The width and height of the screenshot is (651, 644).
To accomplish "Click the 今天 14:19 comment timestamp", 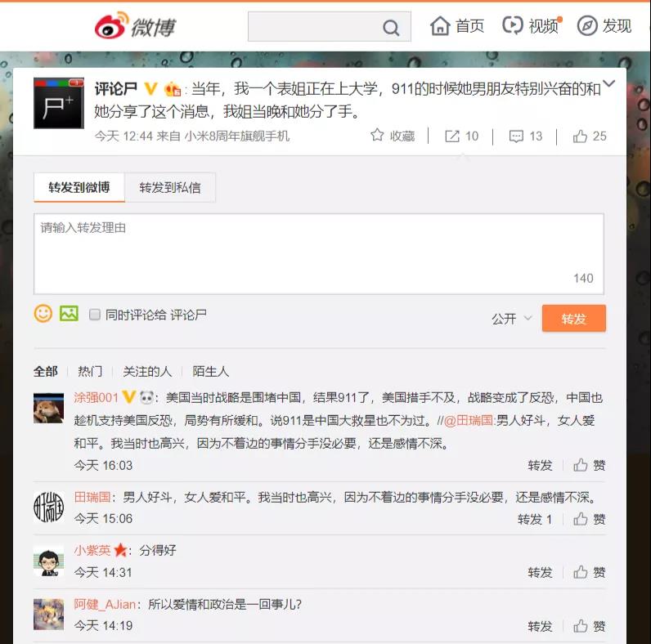I will tap(103, 626).
